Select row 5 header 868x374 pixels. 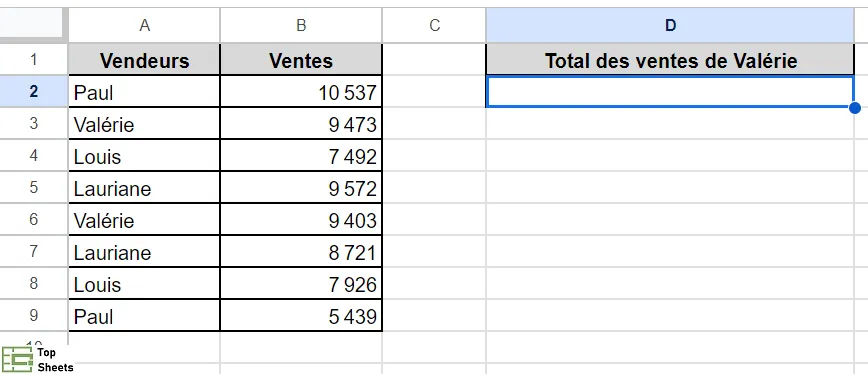click(x=34, y=188)
